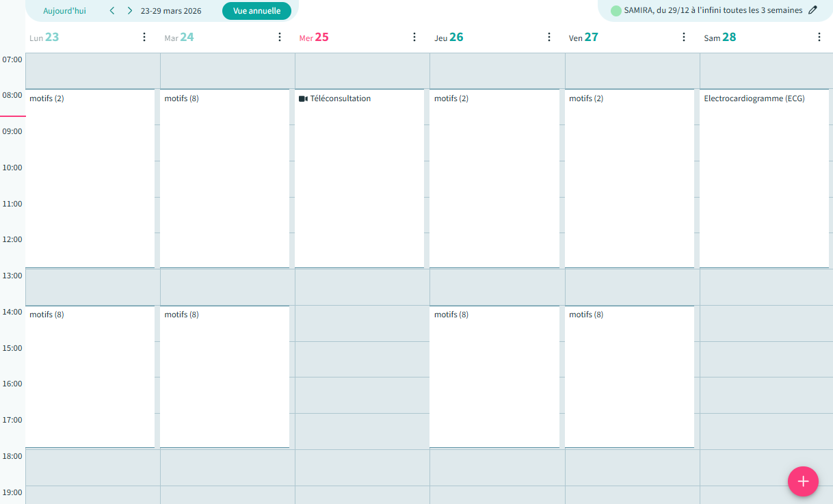The image size is (833, 504).
Task: Open Thursday afternoon motifs (8) slot
Action: pyautogui.click(x=494, y=376)
